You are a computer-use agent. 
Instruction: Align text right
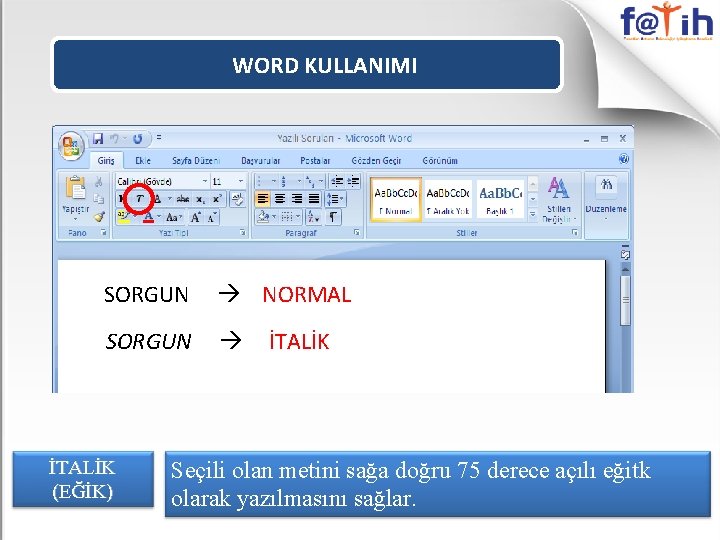(297, 199)
